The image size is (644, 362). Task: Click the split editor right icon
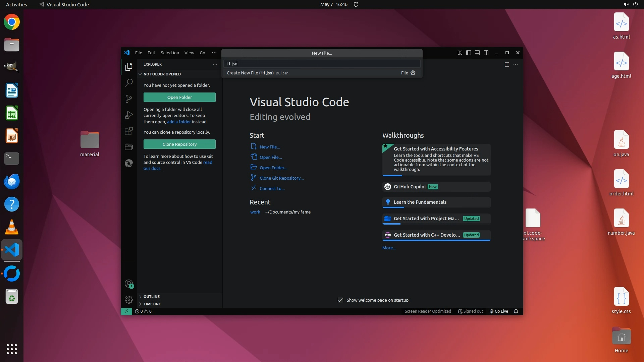pyautogui.click(x=507, y=64)
